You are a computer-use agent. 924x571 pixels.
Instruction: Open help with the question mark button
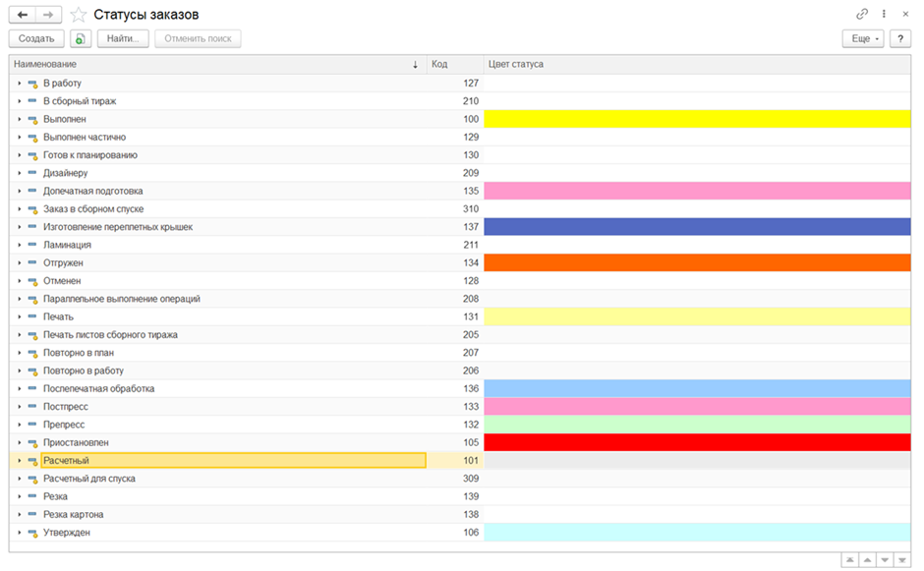click(899, 38)
